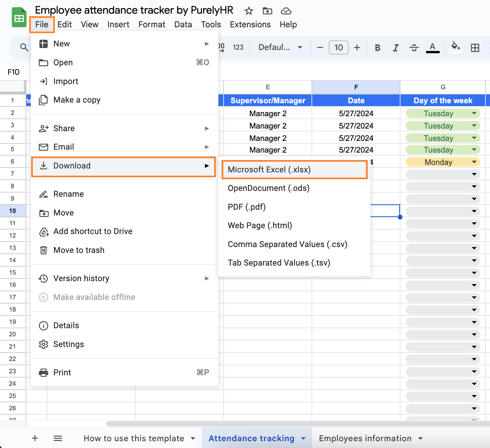Choose Move in File menu

[125, 213]
